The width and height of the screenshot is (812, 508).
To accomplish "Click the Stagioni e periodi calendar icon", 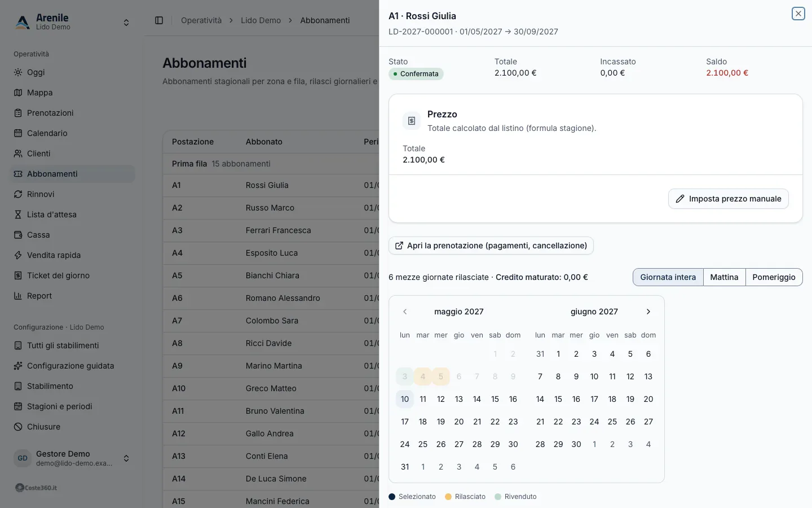I will (x=18, y=406).
